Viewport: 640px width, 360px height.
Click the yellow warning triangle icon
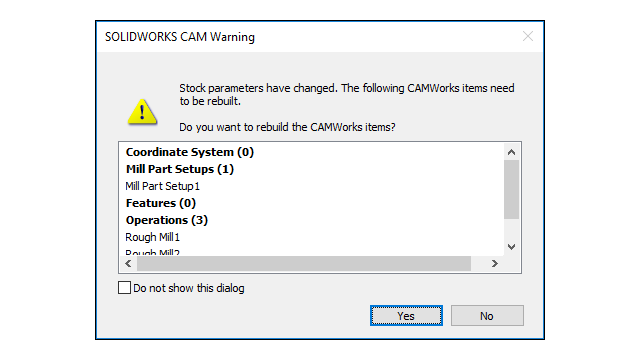(x=142, y=112)
